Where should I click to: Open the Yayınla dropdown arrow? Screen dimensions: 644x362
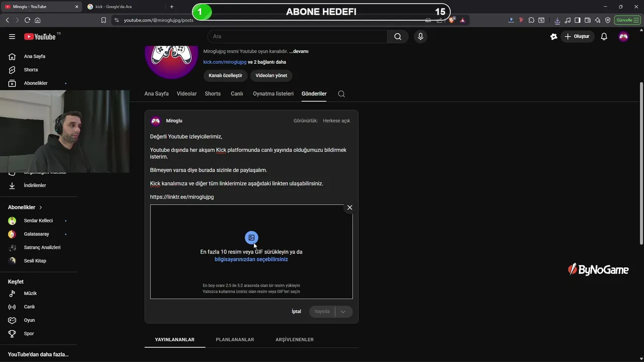tap(344, 312)
